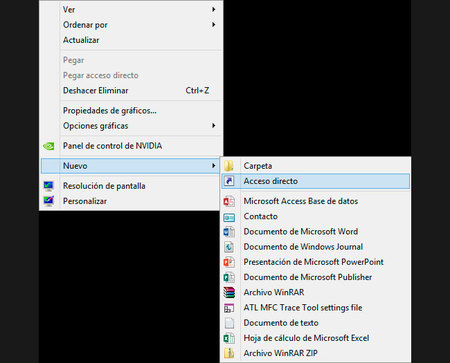Create a new Archivo WinRAR
The height and width of the screenshot is (363, 450).
[x=315, y=292]
